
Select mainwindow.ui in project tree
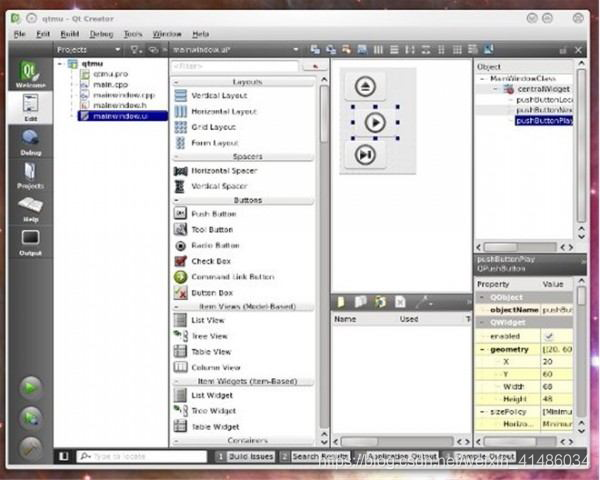[x=122, y=116]
